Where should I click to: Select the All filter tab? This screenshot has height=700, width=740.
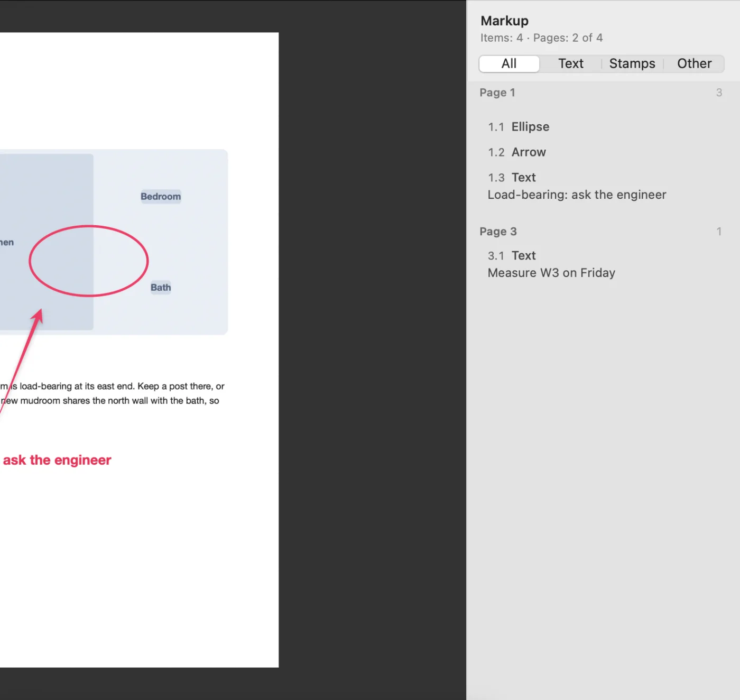509,64
